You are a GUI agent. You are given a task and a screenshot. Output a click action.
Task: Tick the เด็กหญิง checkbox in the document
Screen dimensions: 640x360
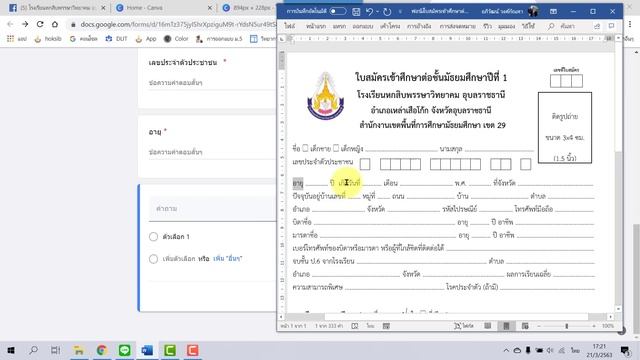tap(336, 148)
